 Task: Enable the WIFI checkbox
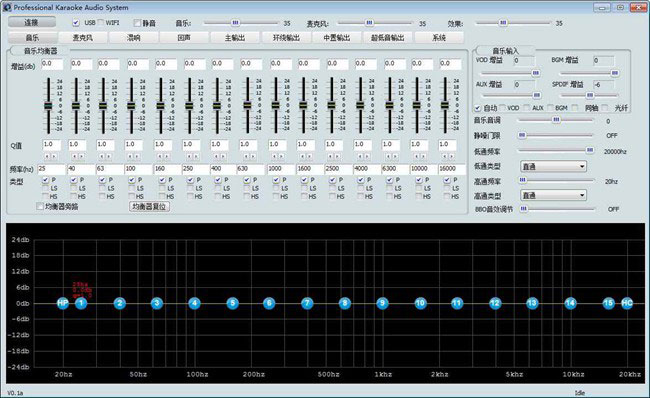(x=101, y=23)
